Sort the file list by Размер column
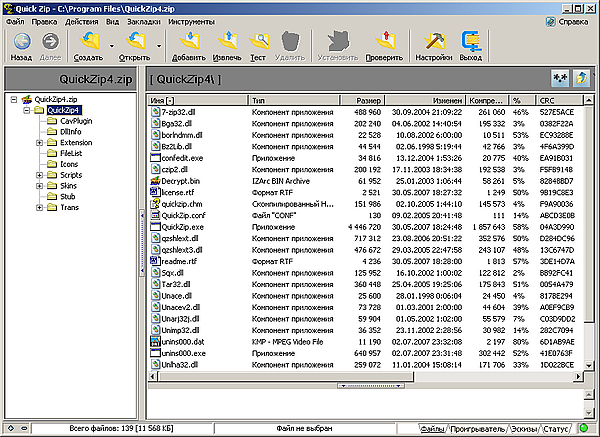Image resolution: width=600 pixels, height=437 pixels. click(367, 101)
